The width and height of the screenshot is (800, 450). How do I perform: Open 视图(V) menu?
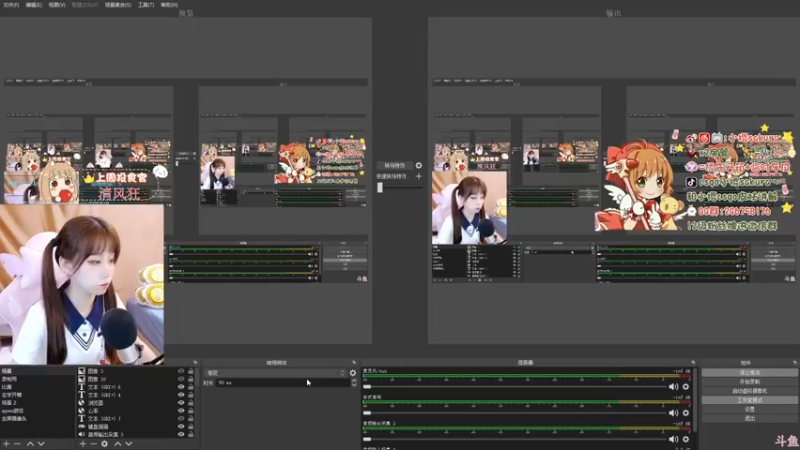pos(57,5)
